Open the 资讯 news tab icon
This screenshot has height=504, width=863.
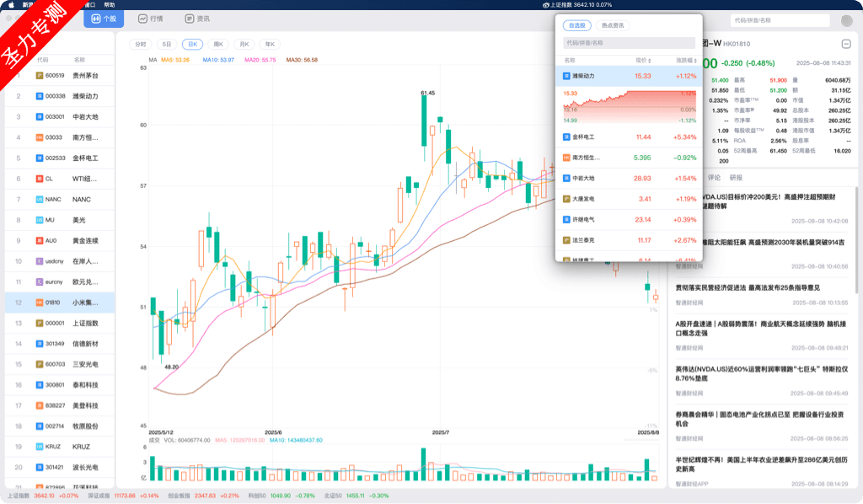[190, 18]
